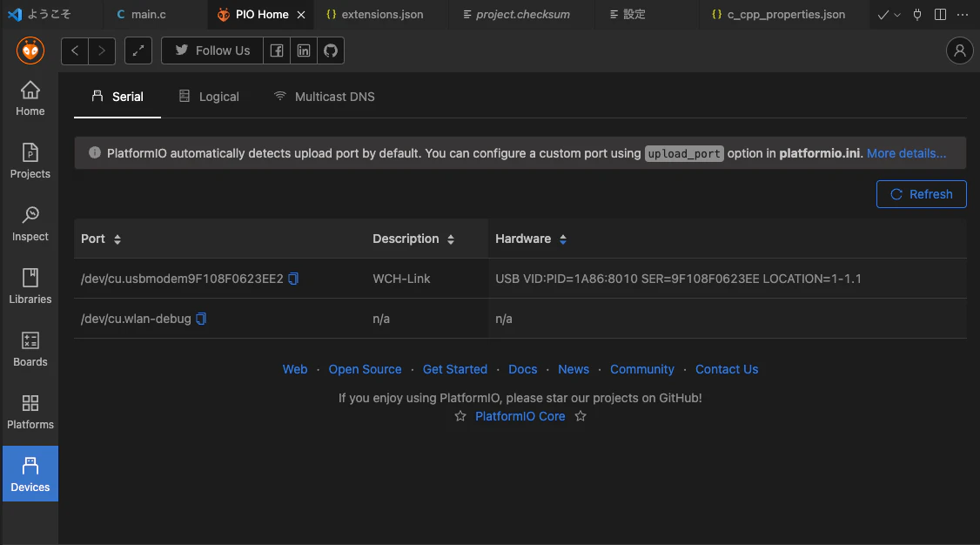Screen dimensions: 980x545
Task: Sort the table by Hardware column
Action: coord(563,239)
